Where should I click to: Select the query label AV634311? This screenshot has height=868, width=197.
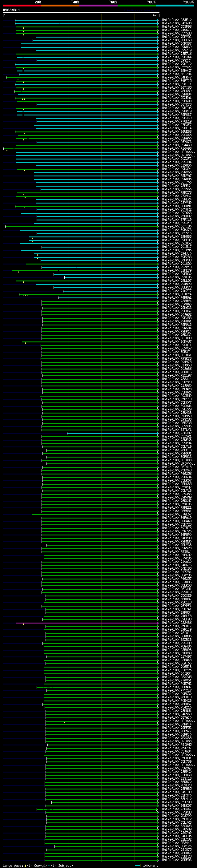tap(11, 10)
